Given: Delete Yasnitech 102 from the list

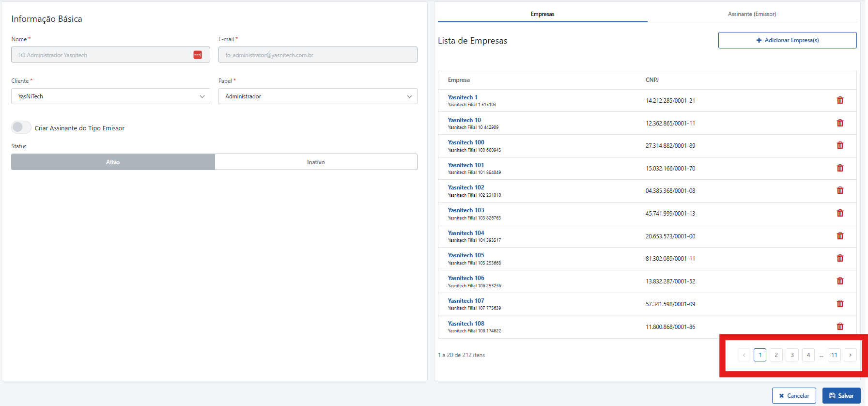Looking at the screenshot, I should [840, 190].
